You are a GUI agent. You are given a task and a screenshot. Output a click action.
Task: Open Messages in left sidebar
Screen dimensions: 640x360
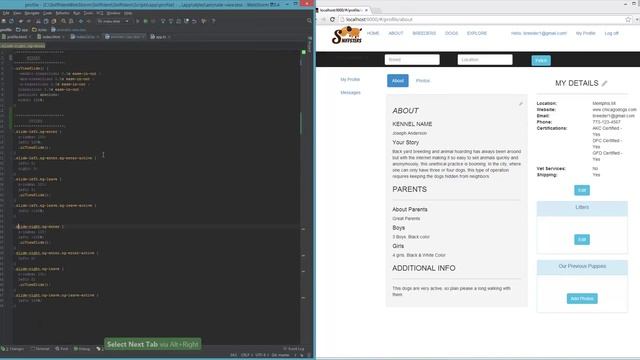point(351,93)
